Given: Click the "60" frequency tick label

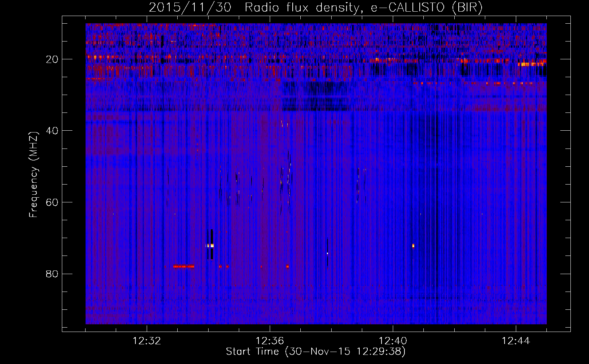Looking at the screenshot, I should click(52, 202).
